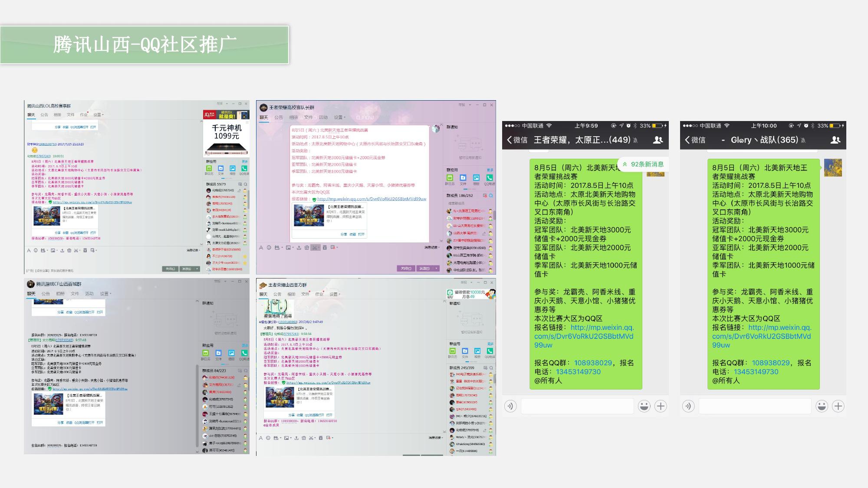Open send options arrow in 王者荣耀高校赛队长群 window

coord(436,269)
